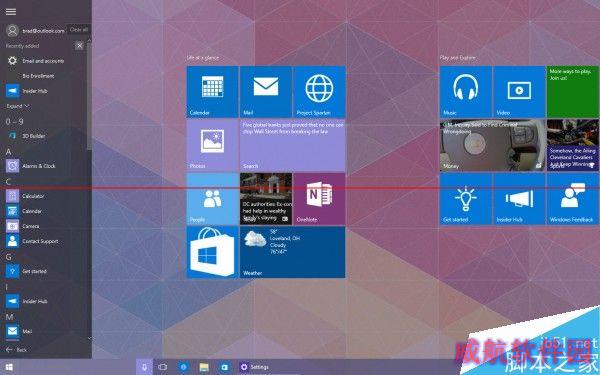Click the app list vertical scrollbar

click(x=89, y=96)
